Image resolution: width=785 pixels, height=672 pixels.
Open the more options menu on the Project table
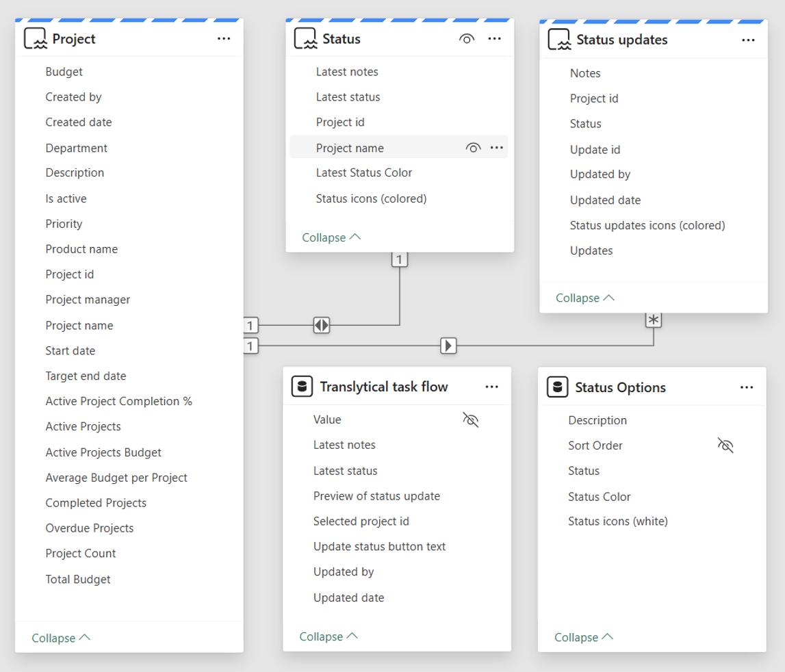click(x=224, y=38)
